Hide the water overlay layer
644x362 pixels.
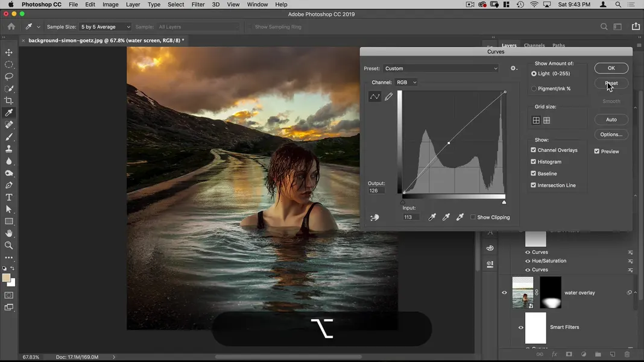tap(504, 293)
